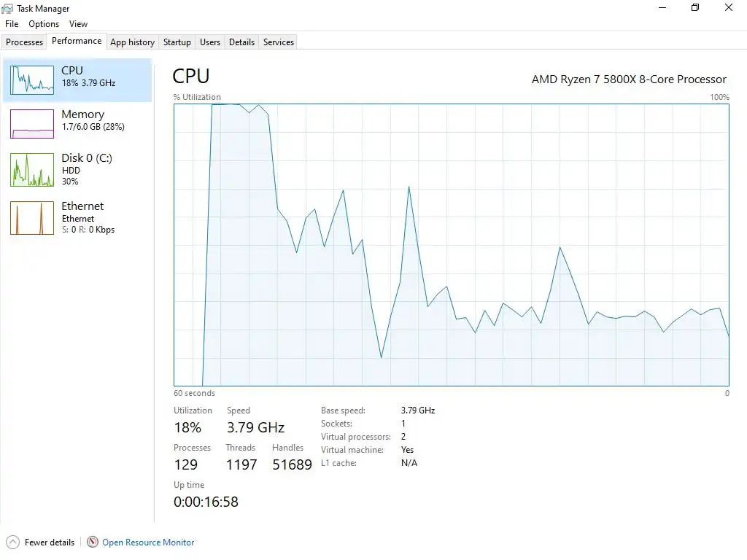Click inside the CPU utilization chart
This screenshot has width=747, height=560.
pos(451,245)
